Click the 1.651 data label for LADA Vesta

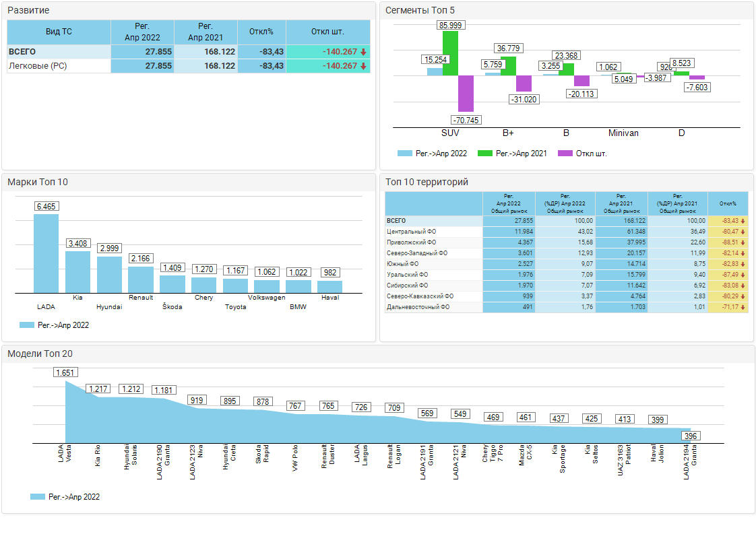pyautogui.click(x=66, y=372)
